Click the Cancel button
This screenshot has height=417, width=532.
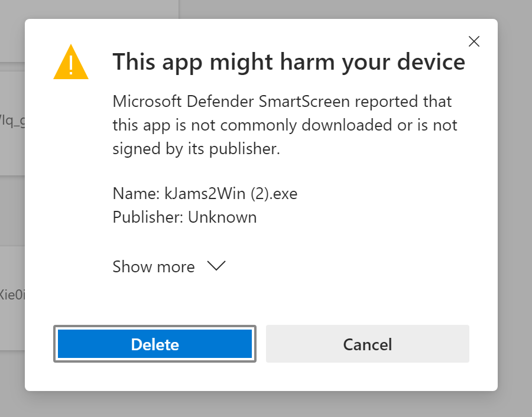368,344
